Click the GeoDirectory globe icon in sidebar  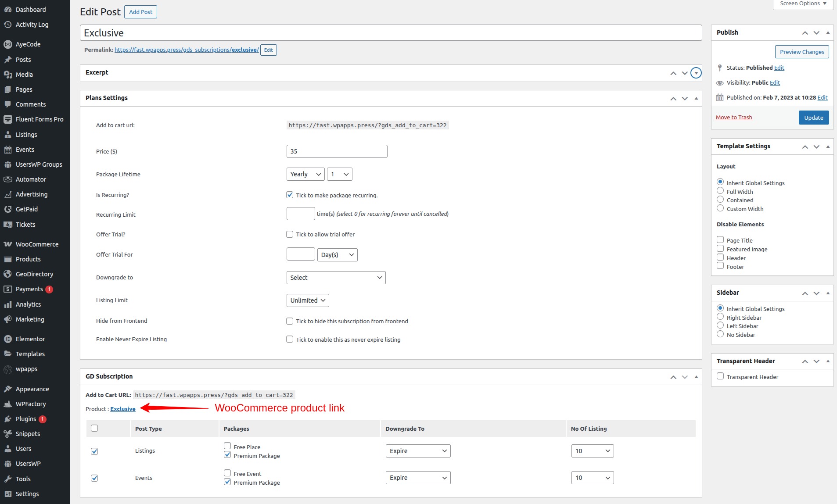pyautogui.click(x=7, y=274)
